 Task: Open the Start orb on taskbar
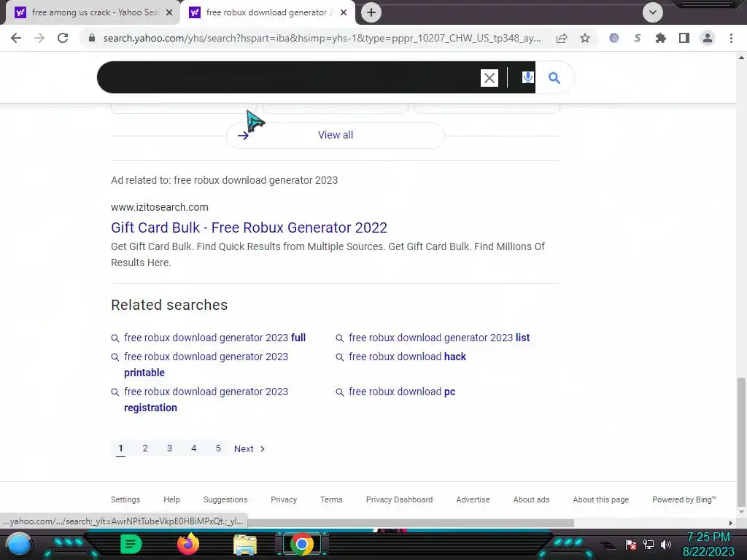19,544
